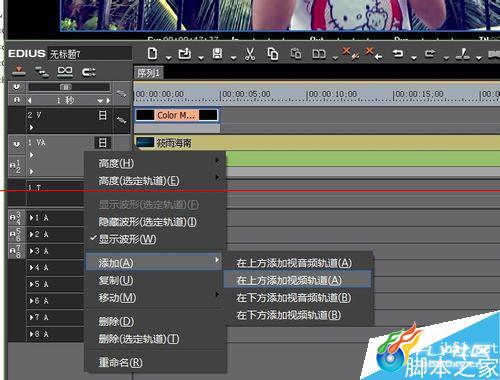Click the Redo arrow icon
The image size is (500, 380).
pos(430,54)
